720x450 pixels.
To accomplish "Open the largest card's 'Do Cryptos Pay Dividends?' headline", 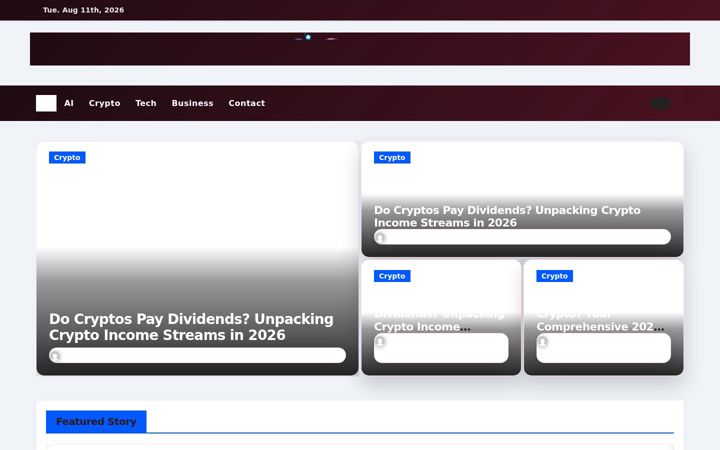I will tap(191, 327).
